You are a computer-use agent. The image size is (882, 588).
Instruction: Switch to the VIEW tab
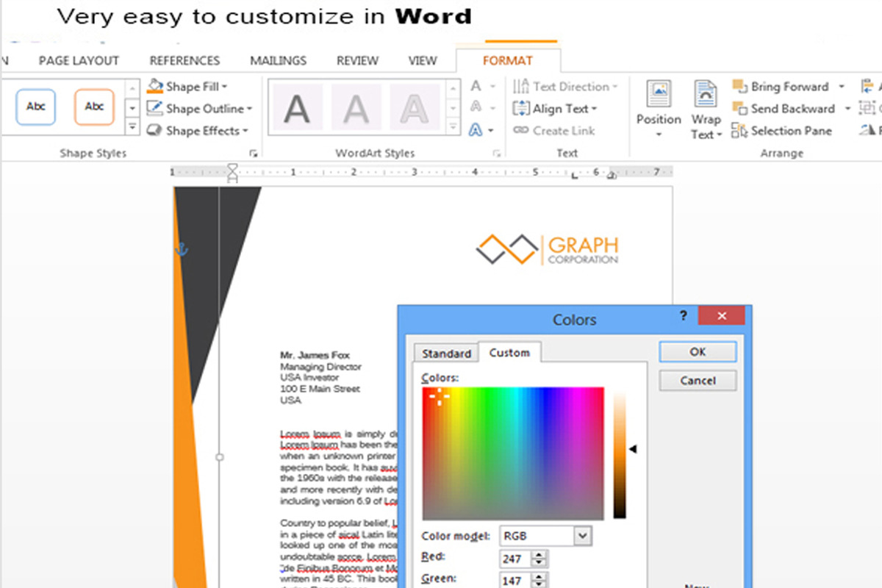[423, 61]
